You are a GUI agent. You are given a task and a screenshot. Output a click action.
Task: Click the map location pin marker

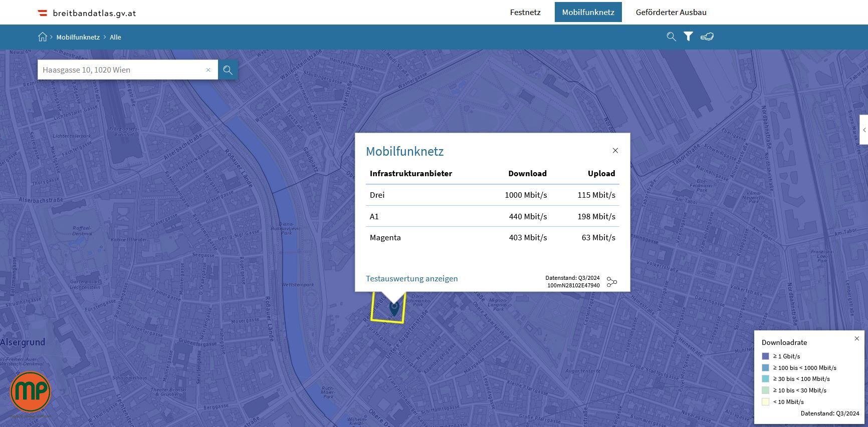[x=394, y=308]
